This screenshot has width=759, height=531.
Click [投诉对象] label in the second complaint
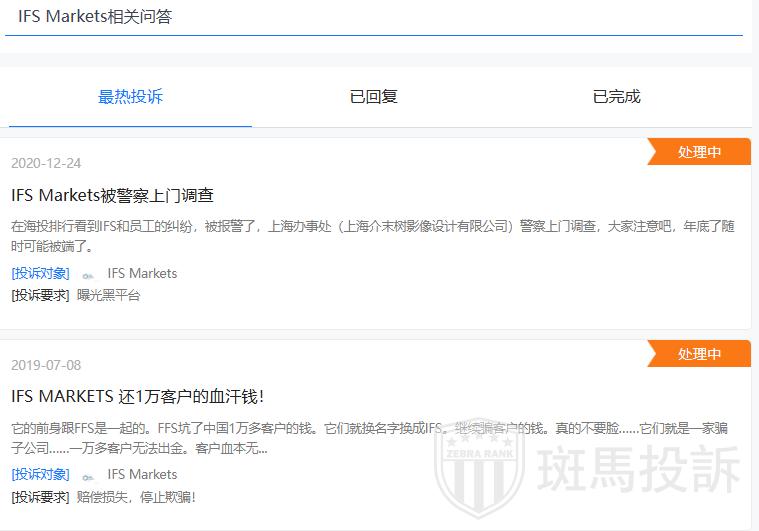click(40, 475)
